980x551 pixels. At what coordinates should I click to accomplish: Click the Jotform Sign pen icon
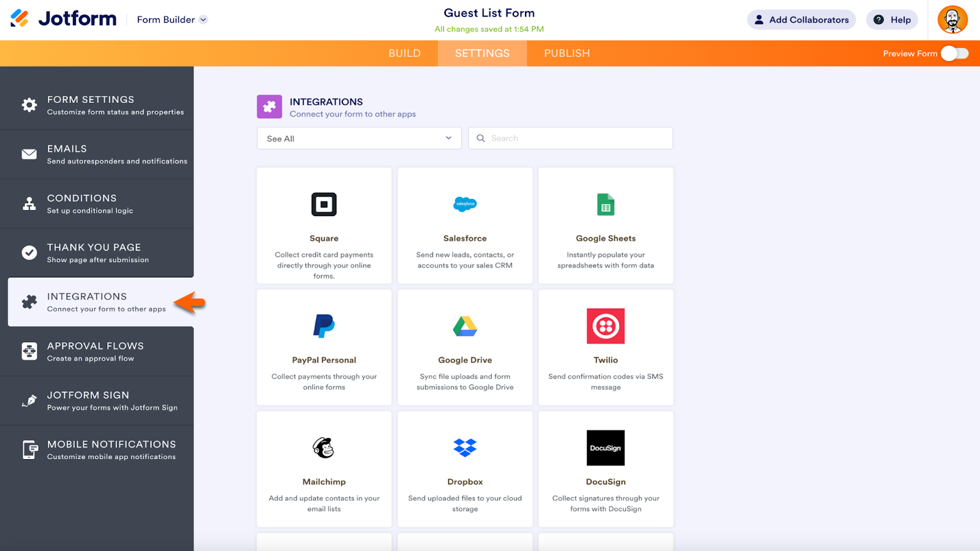[x=29, y=400]
